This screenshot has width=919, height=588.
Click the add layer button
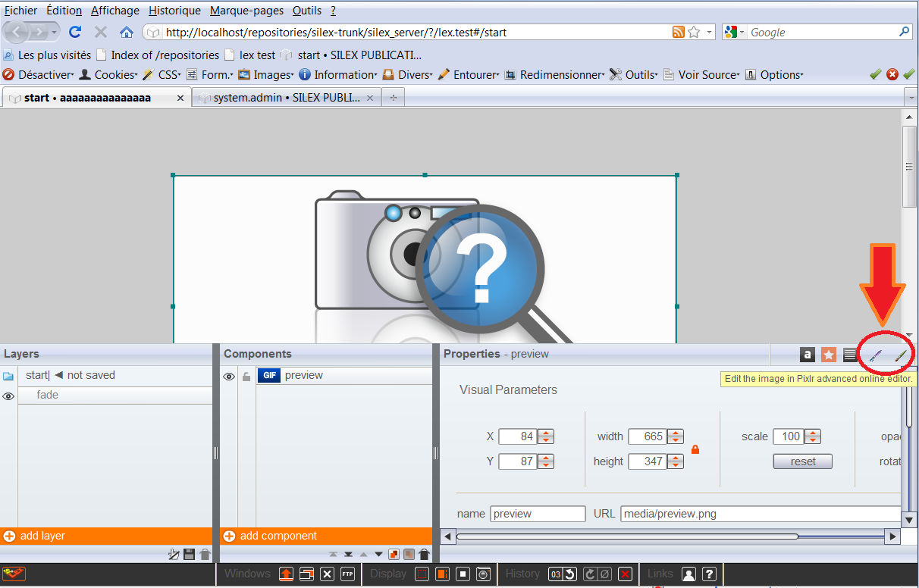tap(106, 536)
